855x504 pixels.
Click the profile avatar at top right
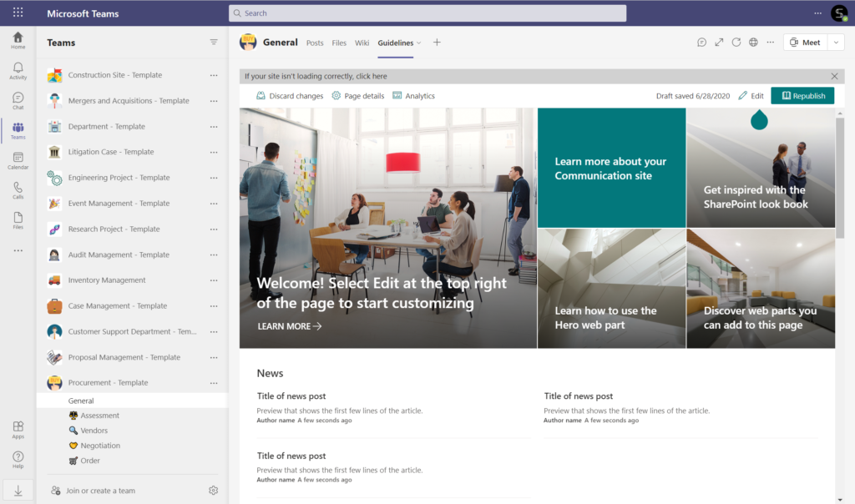[x=838, y=13]
